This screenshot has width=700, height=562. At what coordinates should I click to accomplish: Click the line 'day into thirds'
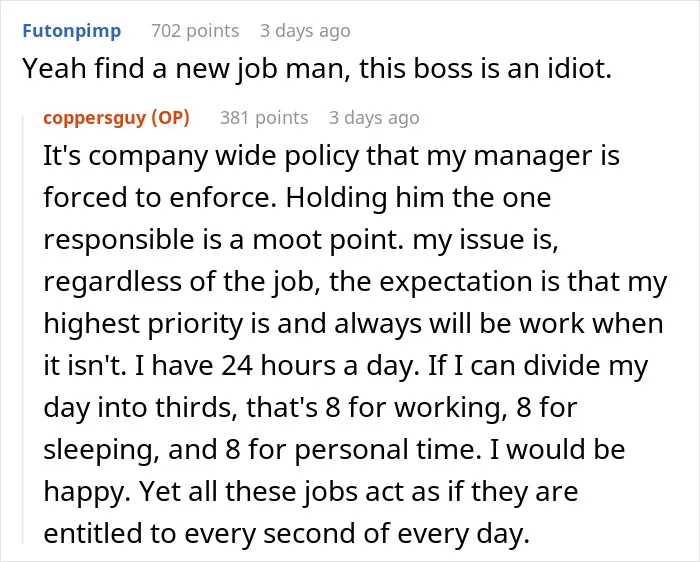pyautogui.click(x=310, y=408)
